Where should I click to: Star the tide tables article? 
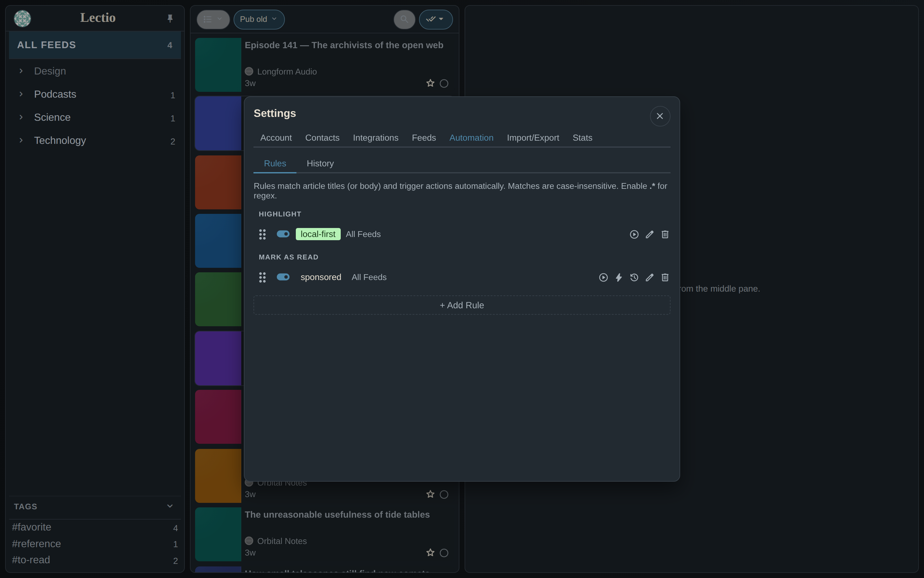430,553
